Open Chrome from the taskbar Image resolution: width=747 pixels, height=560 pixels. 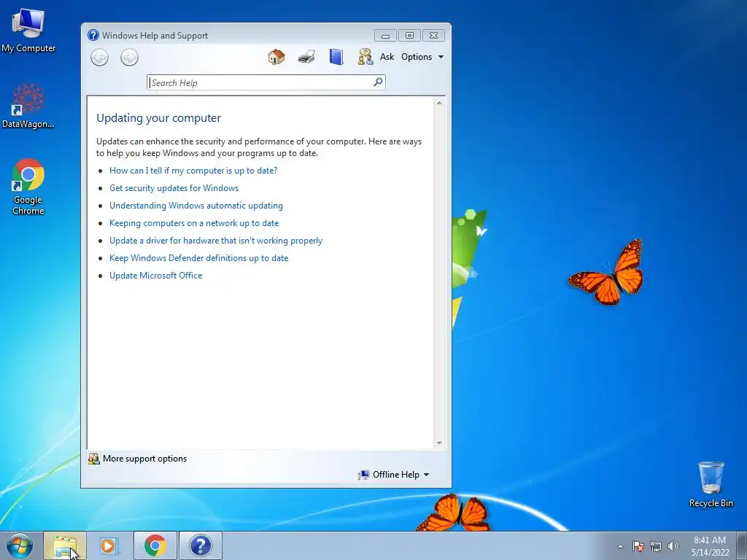point(155,545)
